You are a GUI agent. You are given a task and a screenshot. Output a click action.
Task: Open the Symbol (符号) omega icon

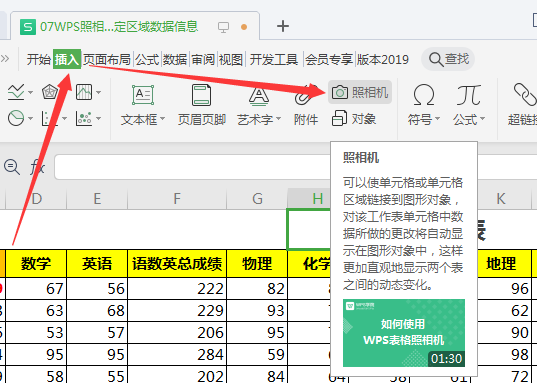click(424, 95)
